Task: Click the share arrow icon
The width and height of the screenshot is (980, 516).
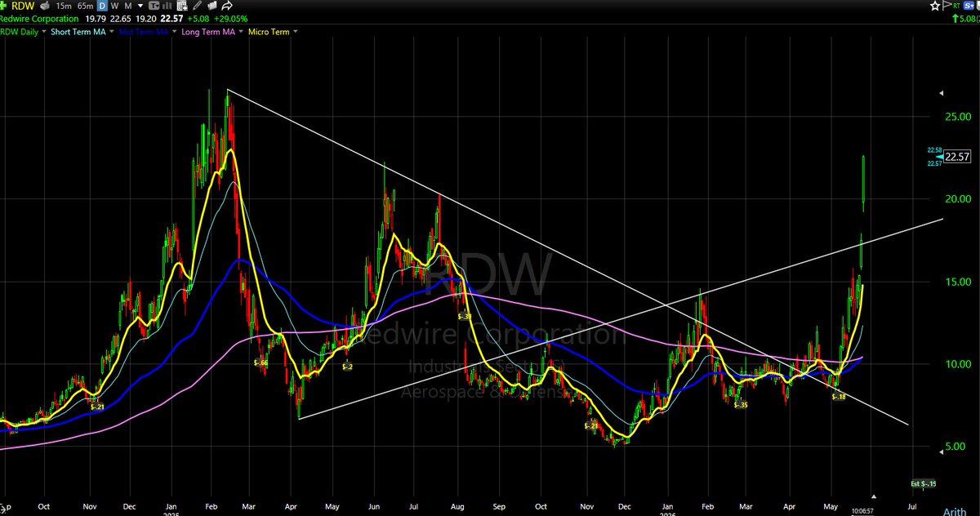Action: pyautogui.click(x=227, y=6)
